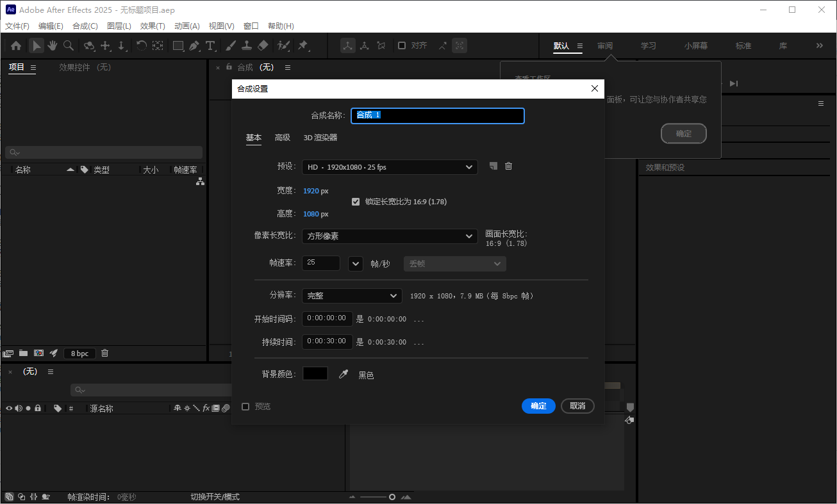Expand the workspace overflow chevrons
This screenshot has height=504, width=837.
[819, 45]
